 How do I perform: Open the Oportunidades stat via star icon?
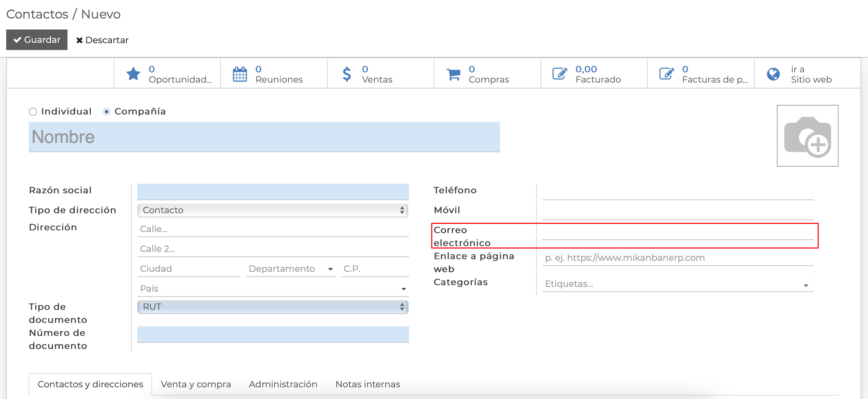click(134, 73)
